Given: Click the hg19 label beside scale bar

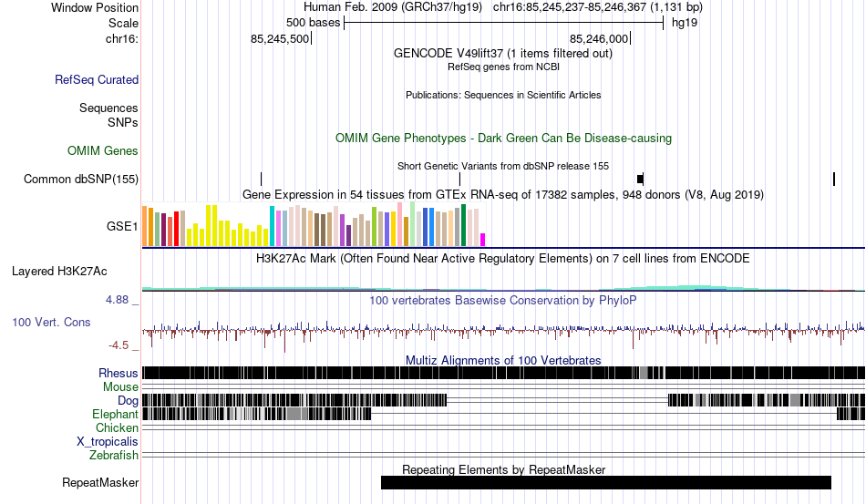Looking at the screenshot, I should coord(685,23).
